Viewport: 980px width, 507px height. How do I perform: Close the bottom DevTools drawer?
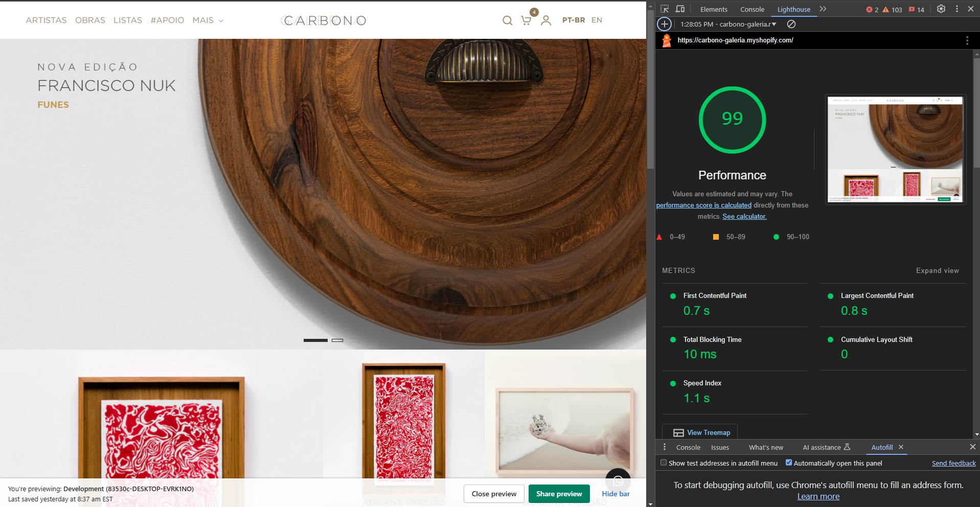pos(973,447)
